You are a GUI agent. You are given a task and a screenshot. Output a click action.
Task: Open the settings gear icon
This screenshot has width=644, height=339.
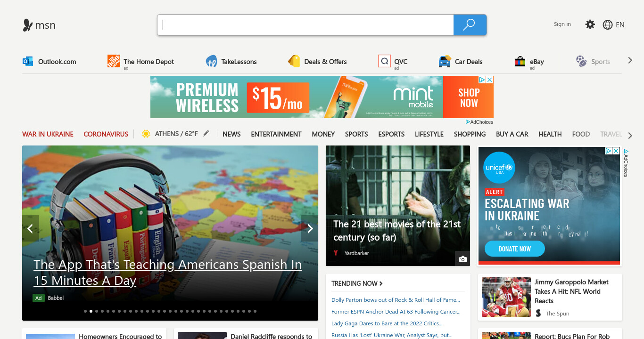(x=590, y=24)
